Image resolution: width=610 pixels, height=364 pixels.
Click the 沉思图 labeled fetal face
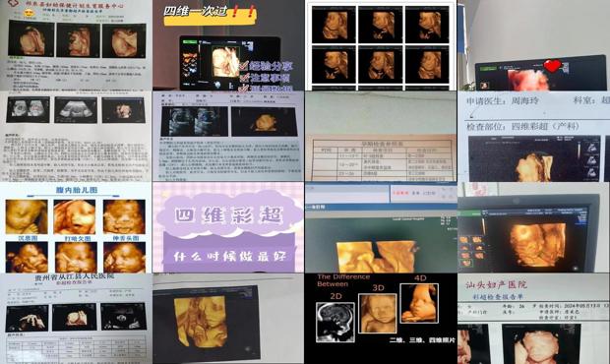(27, 217)
